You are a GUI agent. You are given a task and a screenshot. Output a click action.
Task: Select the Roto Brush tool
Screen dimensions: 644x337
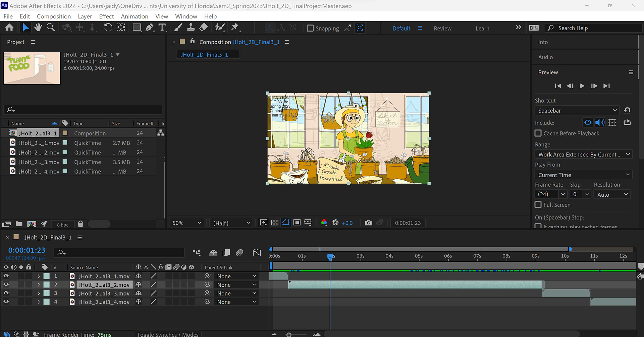pos(220,28)
